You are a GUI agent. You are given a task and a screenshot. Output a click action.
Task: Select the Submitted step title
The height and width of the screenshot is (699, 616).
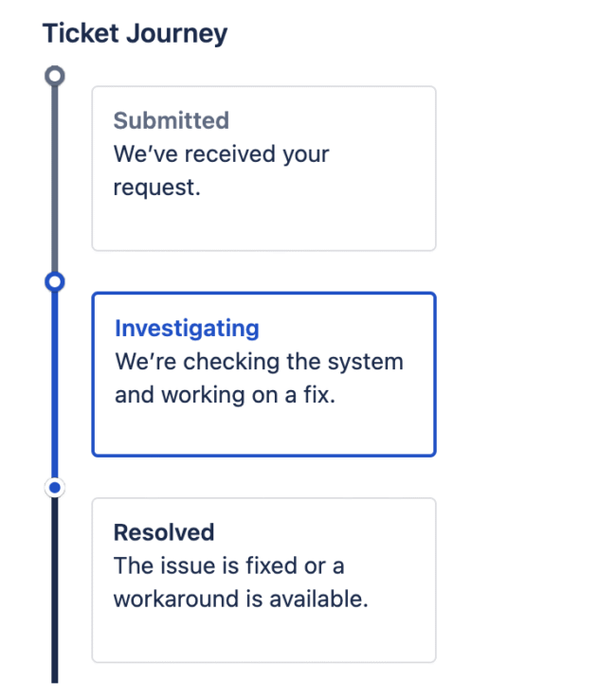click(171, 120)
